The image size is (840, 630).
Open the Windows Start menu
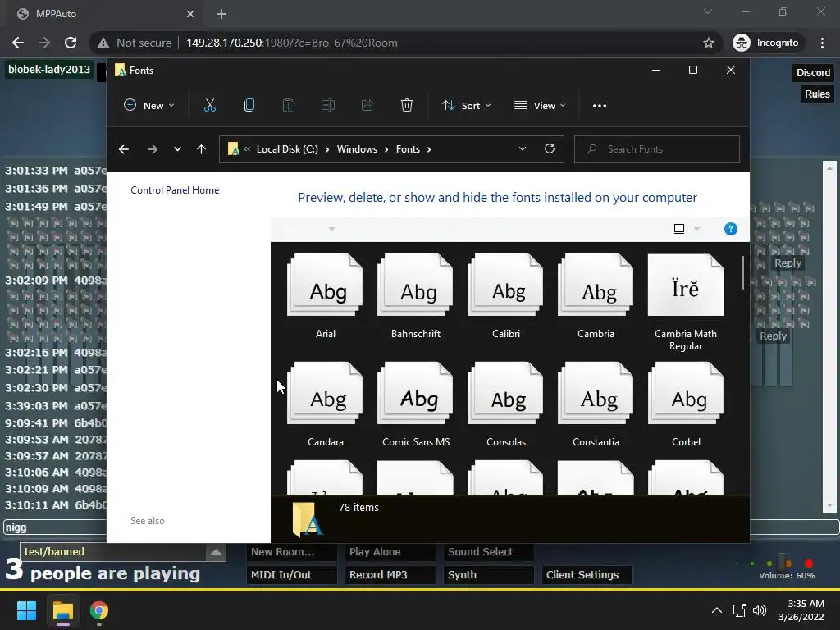point(26,610)
